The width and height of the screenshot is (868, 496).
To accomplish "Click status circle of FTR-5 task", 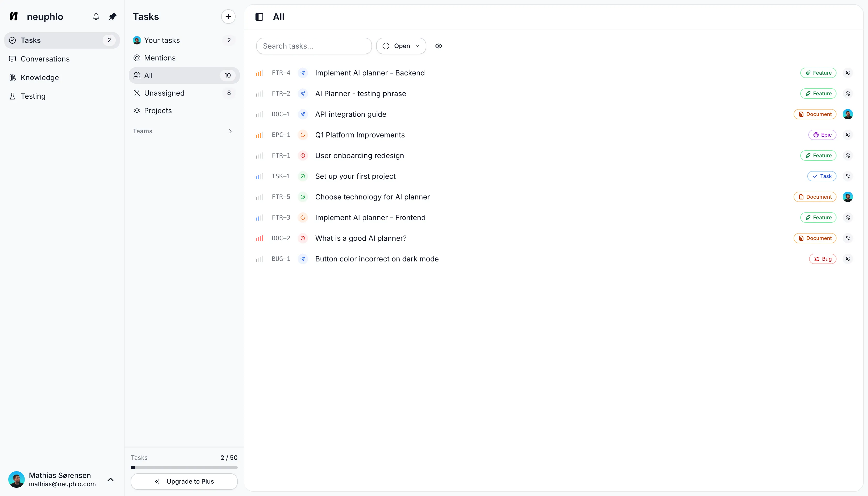I will click(303, 197).
